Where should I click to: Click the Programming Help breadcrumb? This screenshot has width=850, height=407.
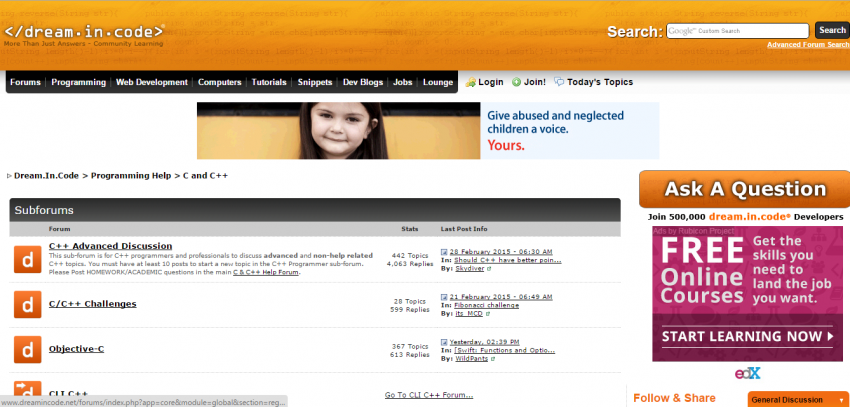[x=131, y=175]
